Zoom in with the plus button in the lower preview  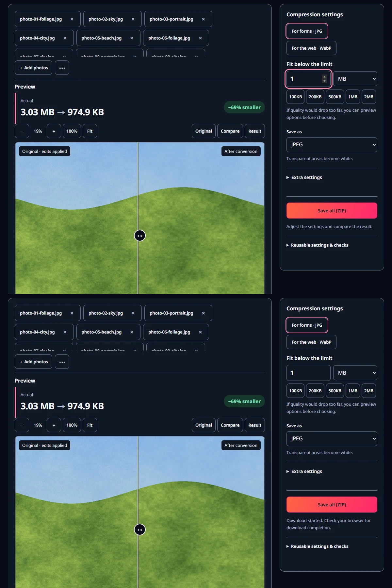click(x=54, y=425)
